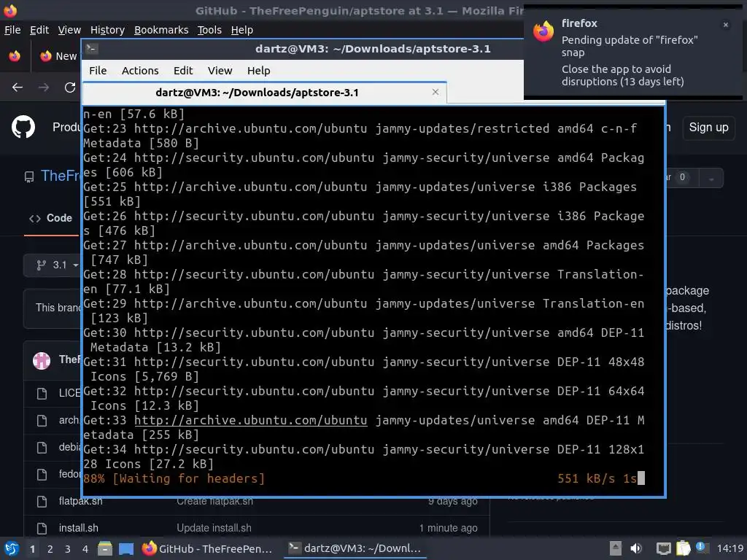
Task: Open the file manager launcher in the taskbar
Action: pyautogui.click(x=105, y=548)
